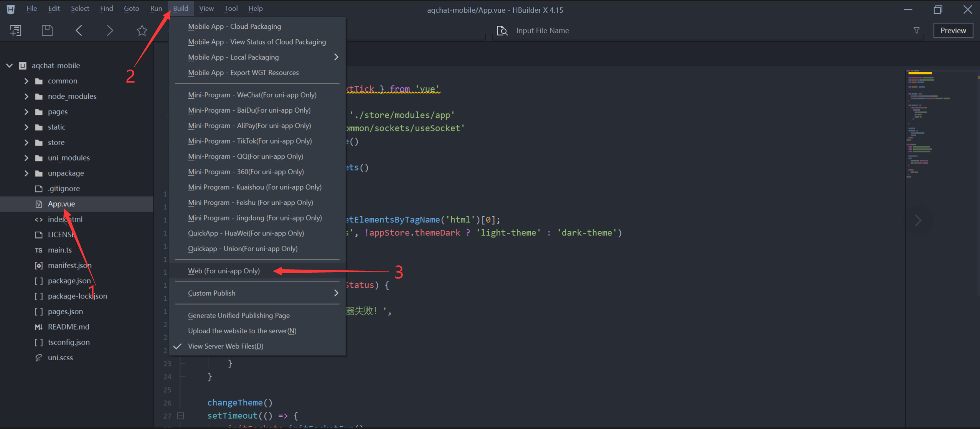Choose Mini-Program - QQ option
980x429 pixels.
(257, 156)
